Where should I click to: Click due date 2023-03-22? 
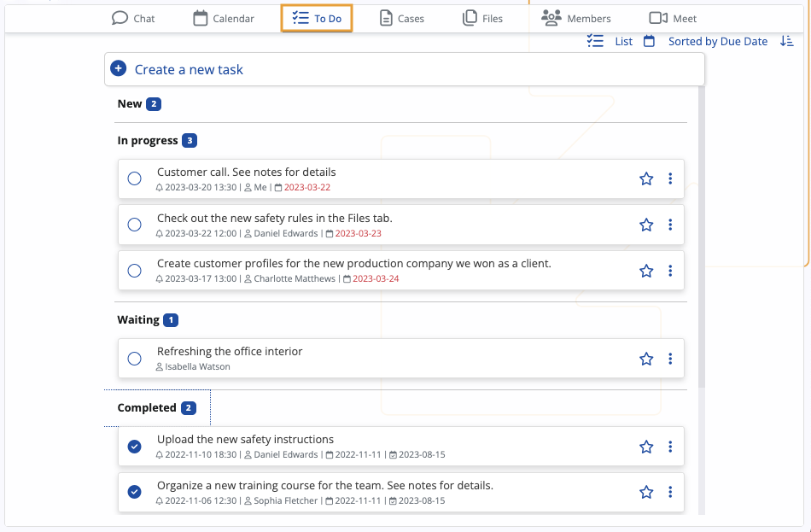(307, 187)
